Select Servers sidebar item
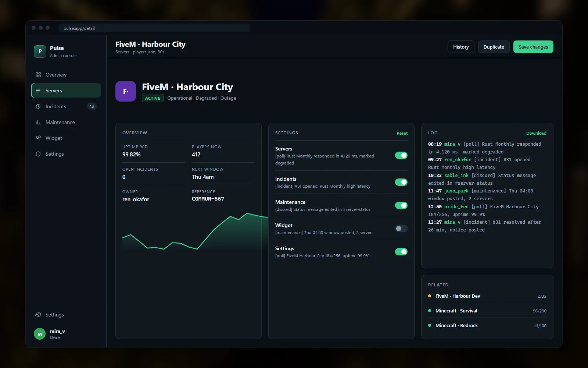The image size is (588, 368). point(66,91)
